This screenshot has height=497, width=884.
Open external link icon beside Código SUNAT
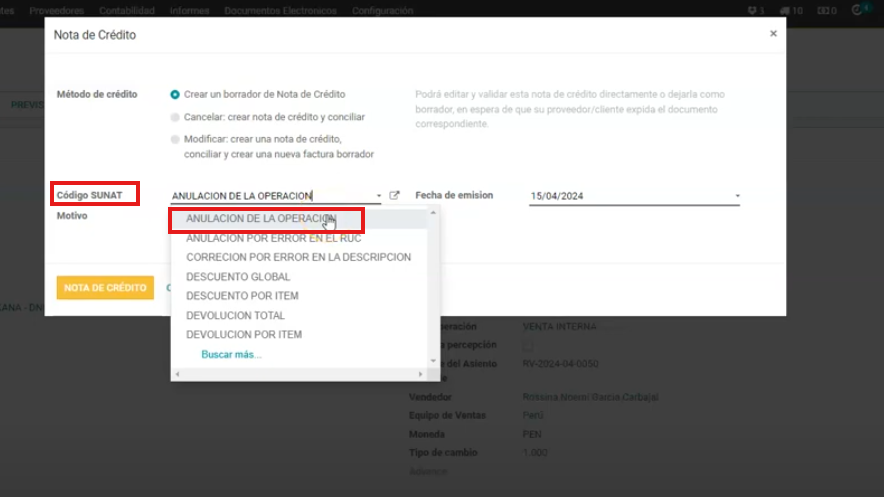pos(394,196)
